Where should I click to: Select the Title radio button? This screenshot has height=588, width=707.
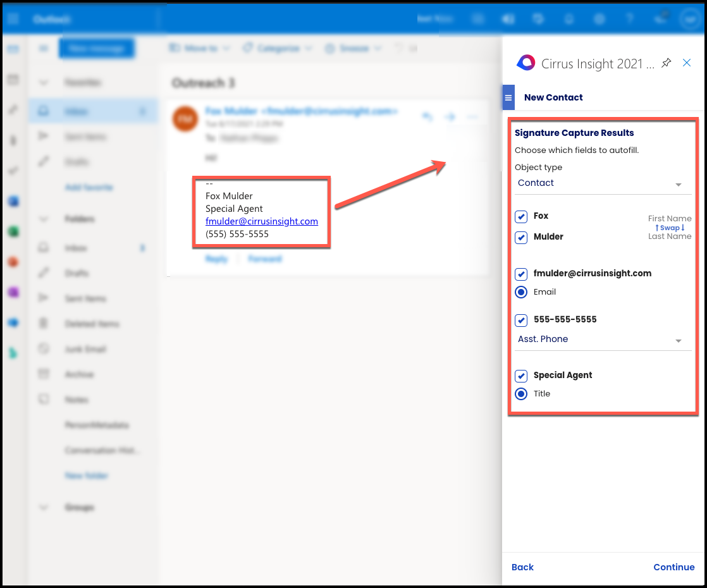point(521,394)
